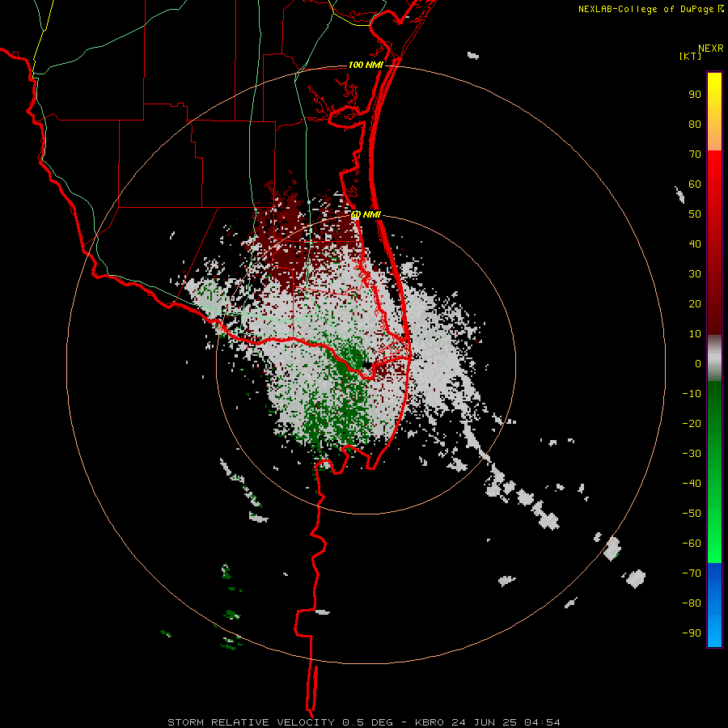
Task: Click the blue bottom segment of color bar
Action: 714,604
